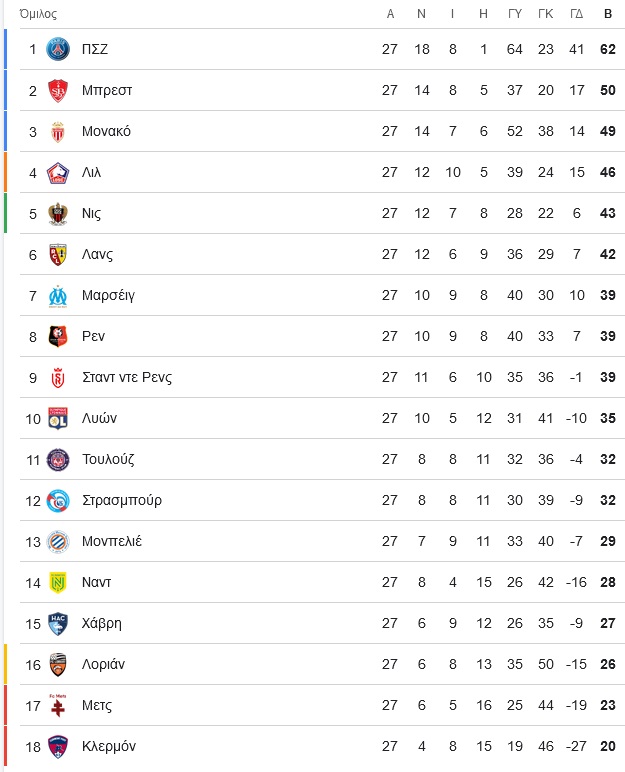Select the Ρεν club badge
The height and width of the screenshot is (772, 625).
(x=58, y=336)
